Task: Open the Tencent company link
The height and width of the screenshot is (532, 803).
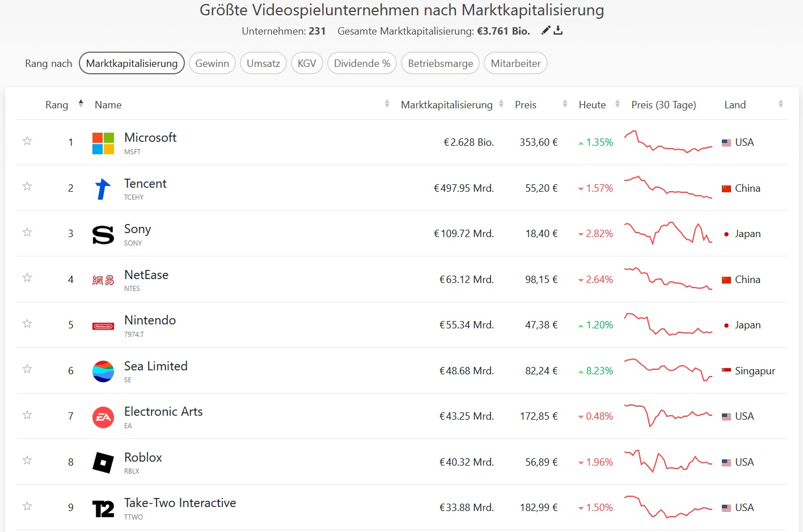Action: 145,183
